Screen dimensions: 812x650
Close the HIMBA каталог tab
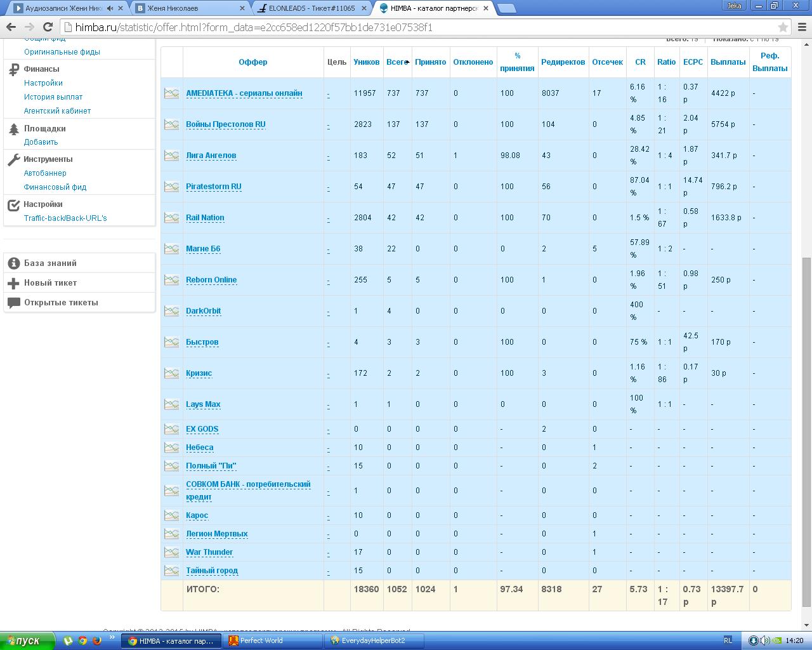coord(486,8)
